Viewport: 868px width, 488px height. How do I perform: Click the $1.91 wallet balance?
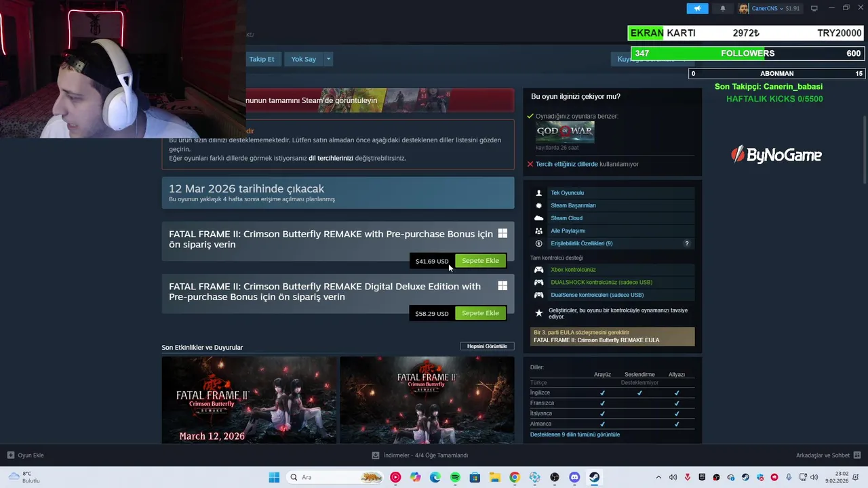click(x=792, y=9)
